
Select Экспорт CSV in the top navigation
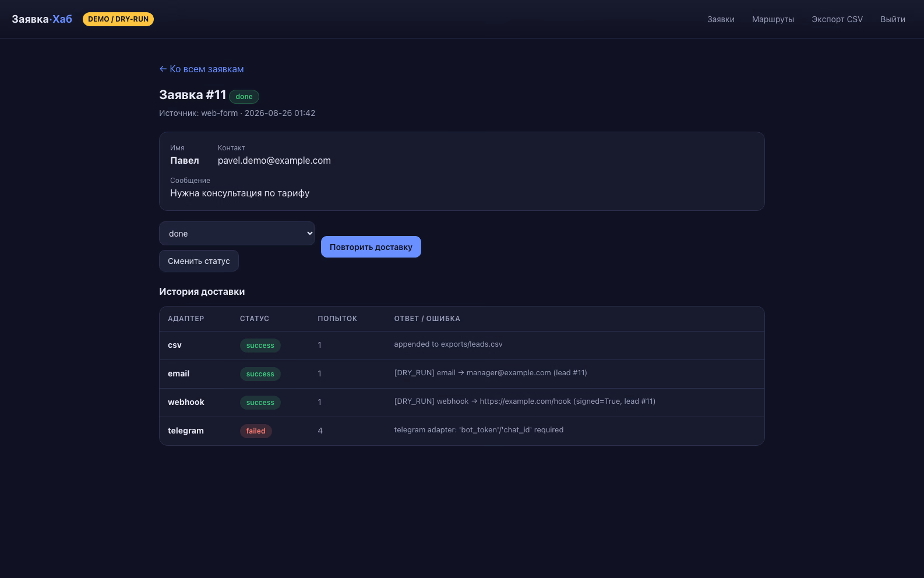point(837,19)
